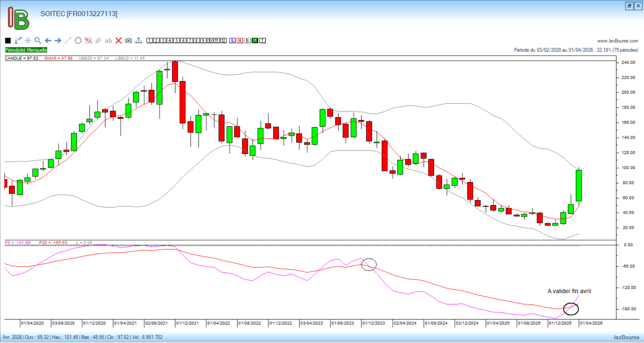Open the hierarchy tree icon
This screenshot has width=644, height=343.
[x=139, y=41]
